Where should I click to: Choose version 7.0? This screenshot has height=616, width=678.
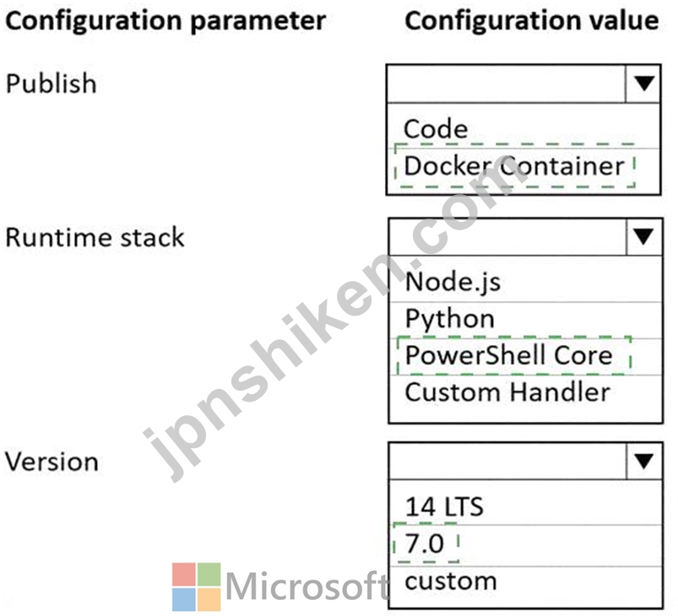pos(424,543)
